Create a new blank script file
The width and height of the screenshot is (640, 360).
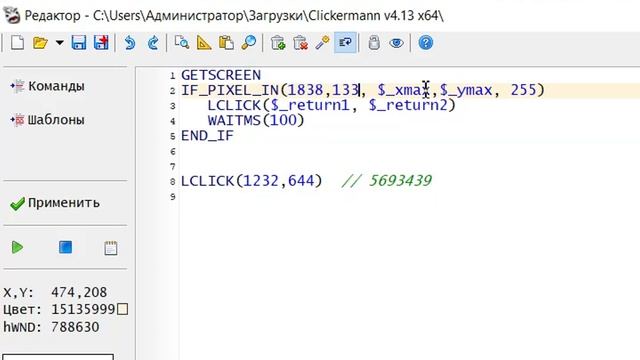coord(17,42)
